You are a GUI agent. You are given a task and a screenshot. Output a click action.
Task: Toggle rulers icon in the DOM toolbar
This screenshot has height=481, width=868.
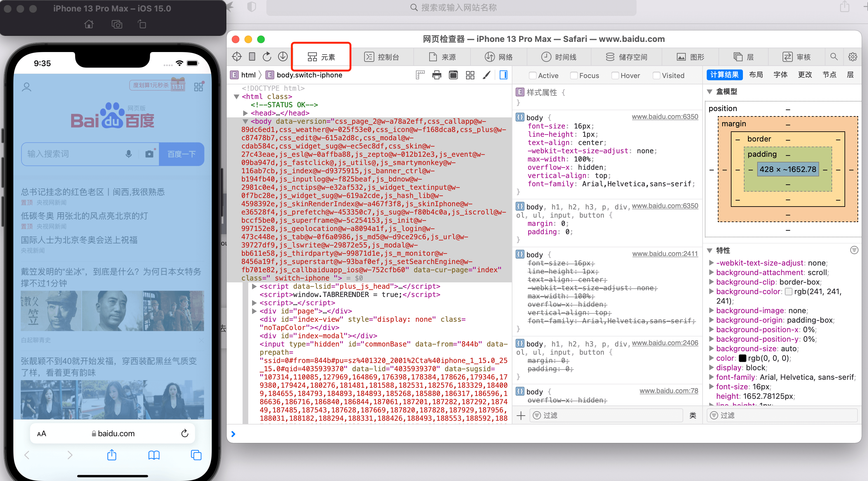[x=420, y=75]
